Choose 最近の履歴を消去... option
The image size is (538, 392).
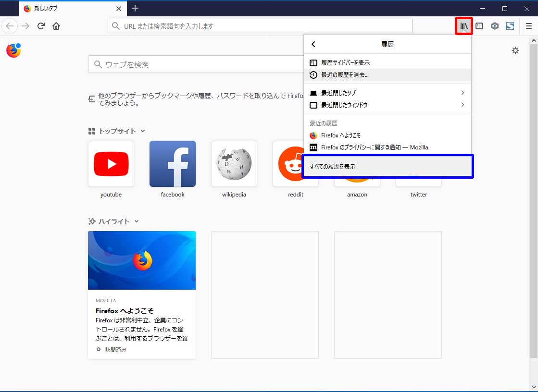pos(388,75)
